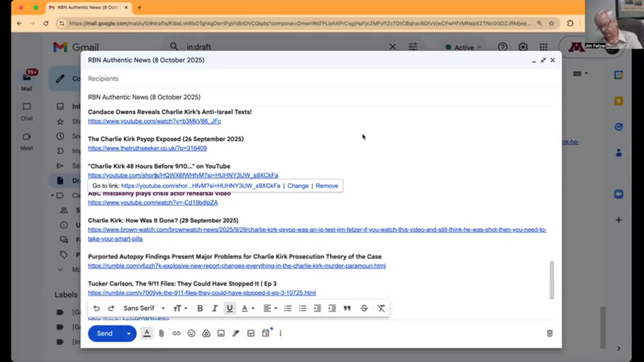Image resolution: width=644 pixels, height=362 pixels.
Task: Undo the last edit in compose toolbar
Action: pyautogui.click(x=97, y=308)
